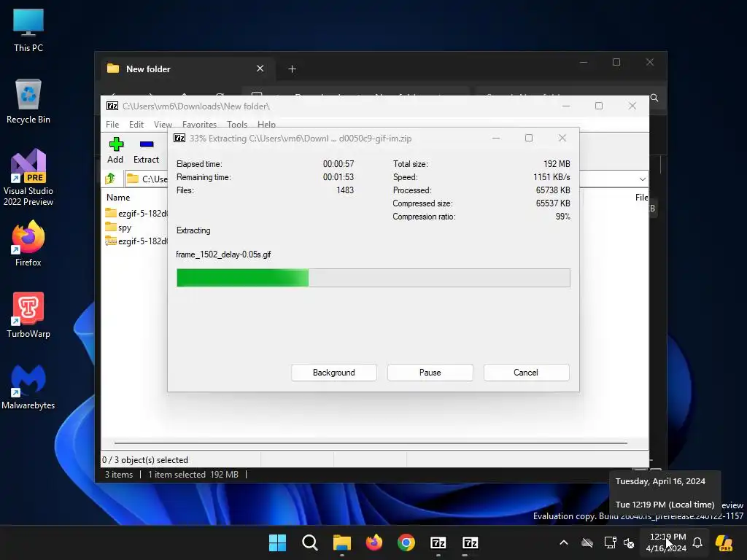747x560 pixels.
Task: Click the Speed value 1151 KB/s
Action: pos(551,177)
